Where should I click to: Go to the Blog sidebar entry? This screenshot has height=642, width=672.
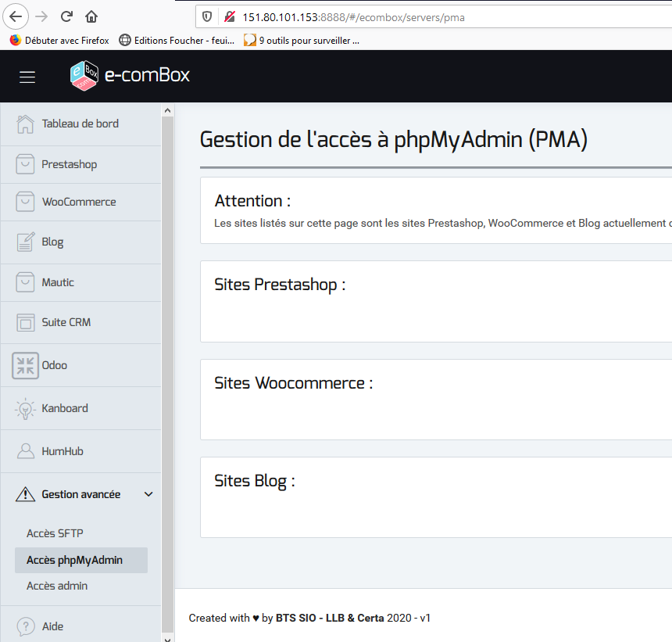[52, 242]
